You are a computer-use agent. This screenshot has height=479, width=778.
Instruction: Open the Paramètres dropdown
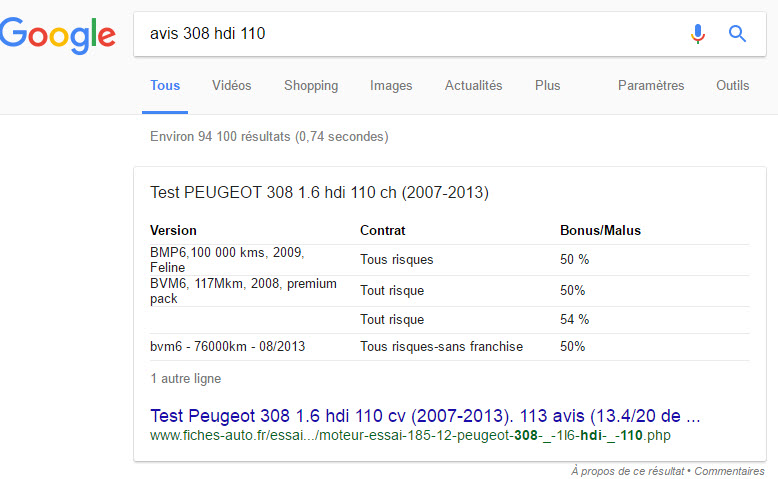click(651, 85)
